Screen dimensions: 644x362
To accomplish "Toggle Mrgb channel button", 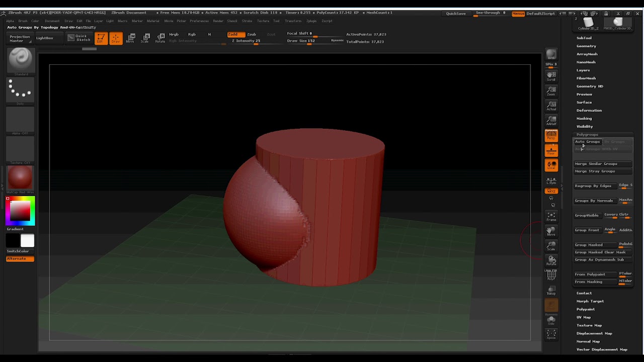I will coord(174,34).
